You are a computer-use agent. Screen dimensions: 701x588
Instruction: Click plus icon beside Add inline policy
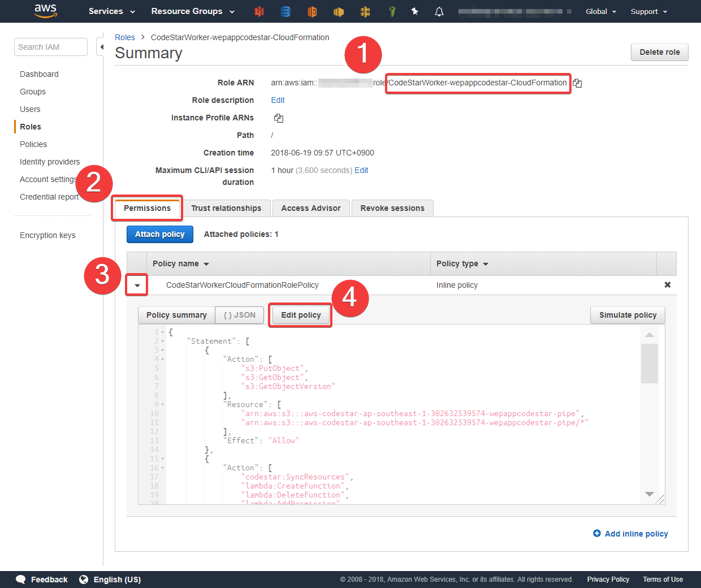(x=597, y=533)
